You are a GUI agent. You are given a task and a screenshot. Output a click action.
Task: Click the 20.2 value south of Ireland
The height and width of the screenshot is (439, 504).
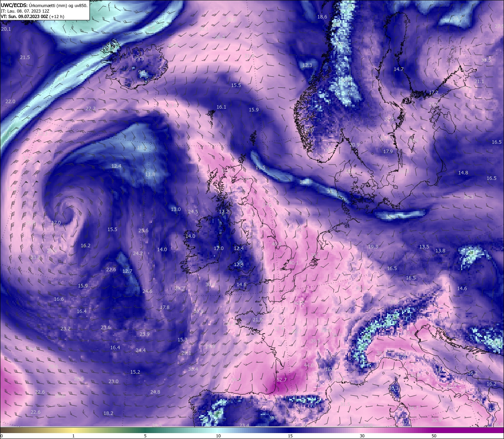click(x=180, y=289)
